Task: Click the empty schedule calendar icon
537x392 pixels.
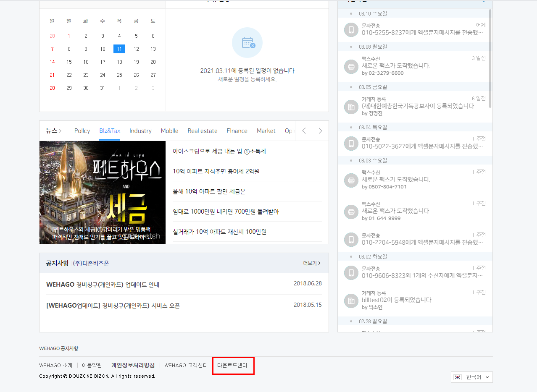Action: (x=247, y=43)
